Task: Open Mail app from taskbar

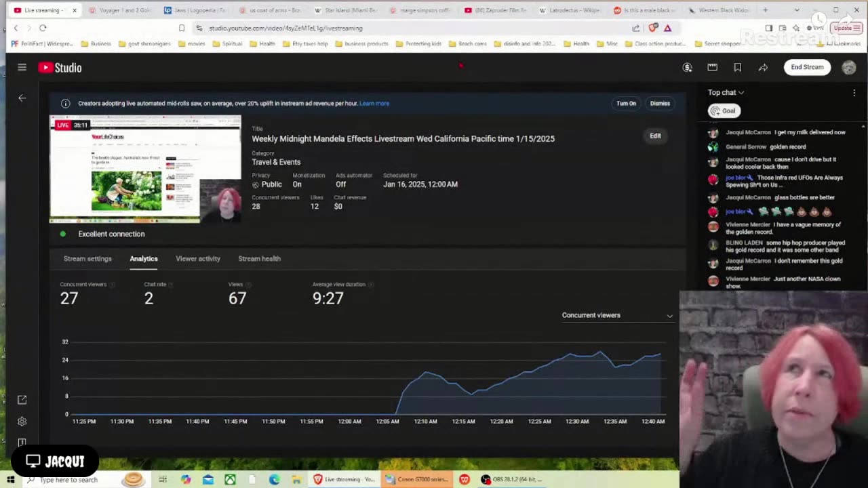Action: (208, 479)
